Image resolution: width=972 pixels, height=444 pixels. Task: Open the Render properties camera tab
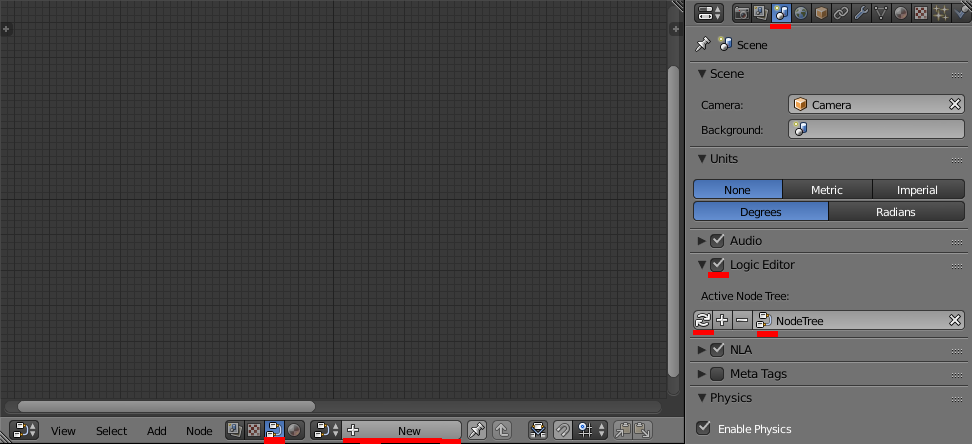point(741,12)
